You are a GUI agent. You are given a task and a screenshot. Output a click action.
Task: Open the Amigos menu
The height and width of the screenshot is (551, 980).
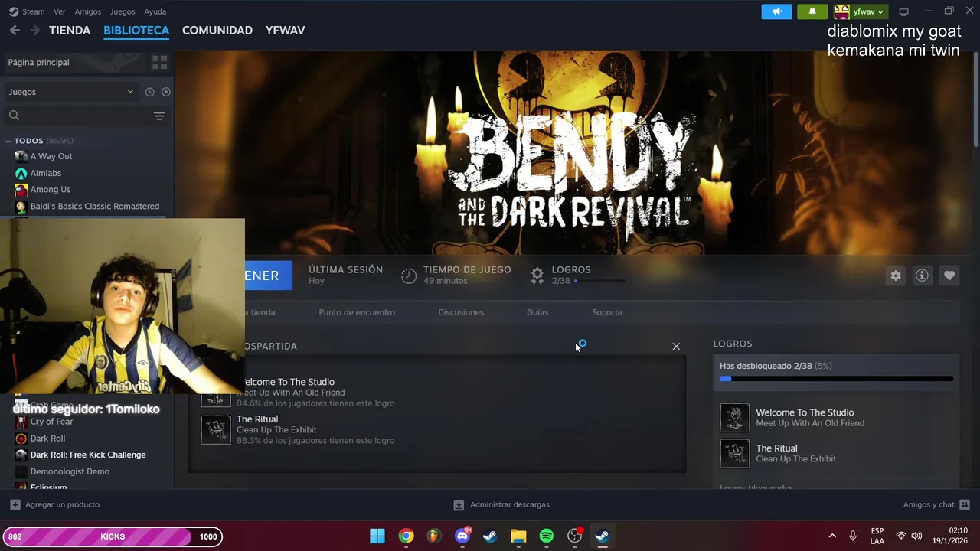(x=88, y=11)
